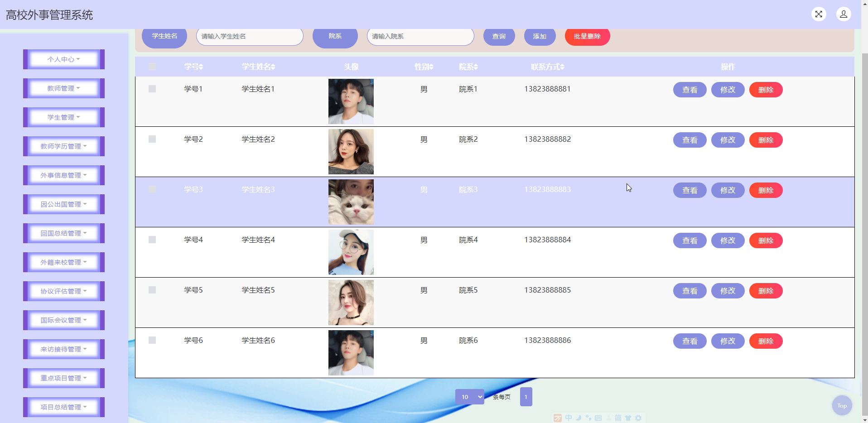Click the 院系 search label button
Viewport: 868px width, 423px height.
335,36
